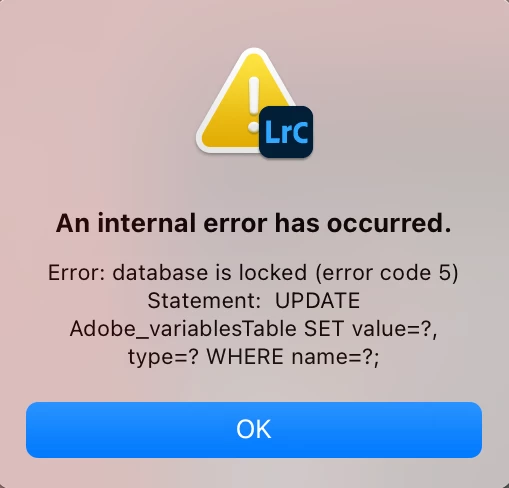Click the Lightroom Classic LrC badge
This screenshot has width=509, height=488.
(286, 132)
